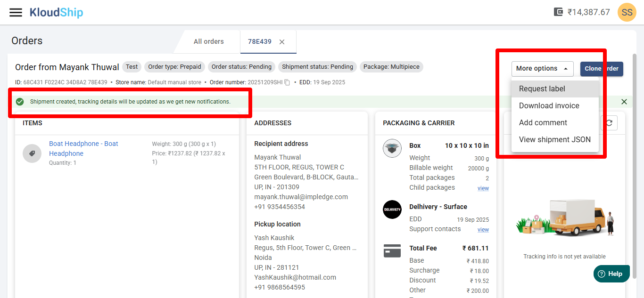Click the Delhivery carrier logo
Image resolution: width=644 pixels, height=298 pixels.
click(x=392, y=209)
